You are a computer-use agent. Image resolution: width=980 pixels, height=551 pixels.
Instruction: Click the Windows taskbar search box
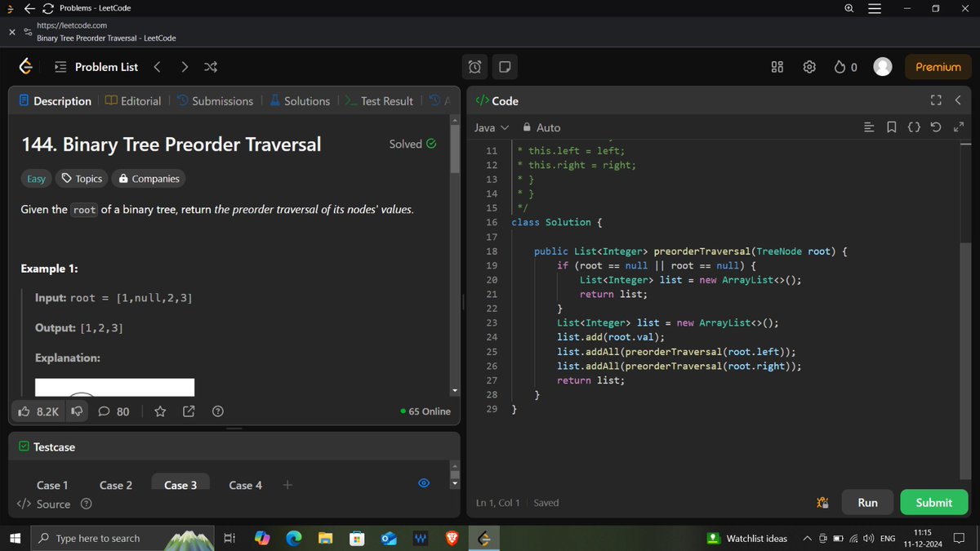coord(122,538)
